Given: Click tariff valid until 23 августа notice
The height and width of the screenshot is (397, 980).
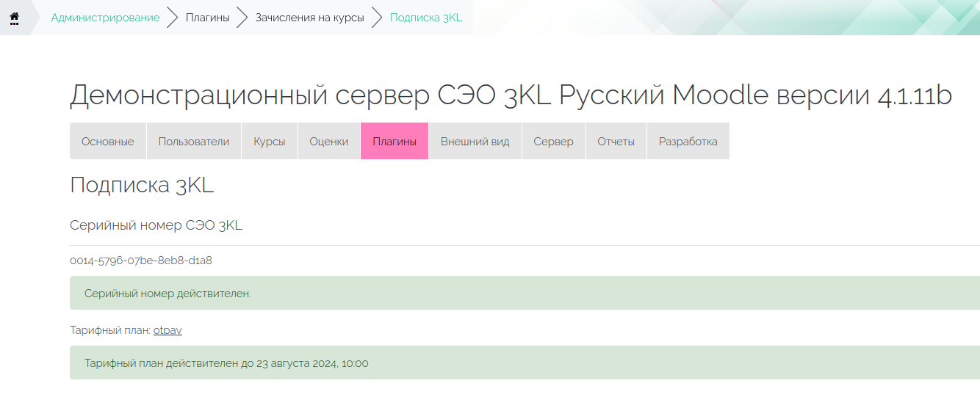Looking at the screenshot, I should [x=525, y=363].
